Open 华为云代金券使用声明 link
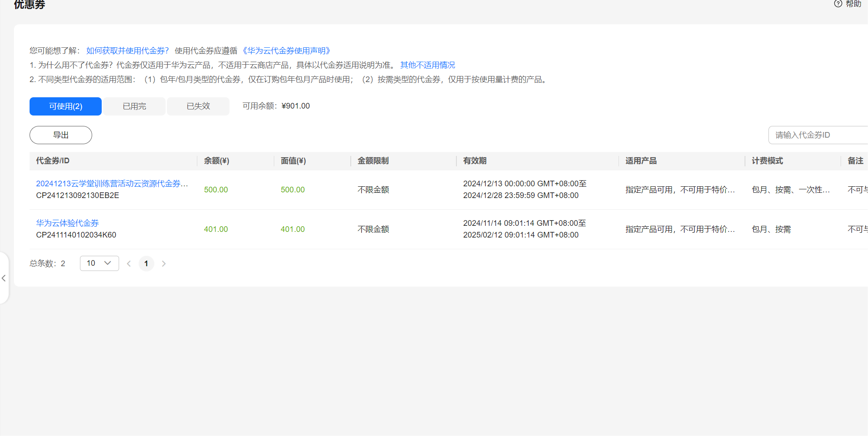The height and width of the screenshot is (436, 868). [x=286, y=51]
